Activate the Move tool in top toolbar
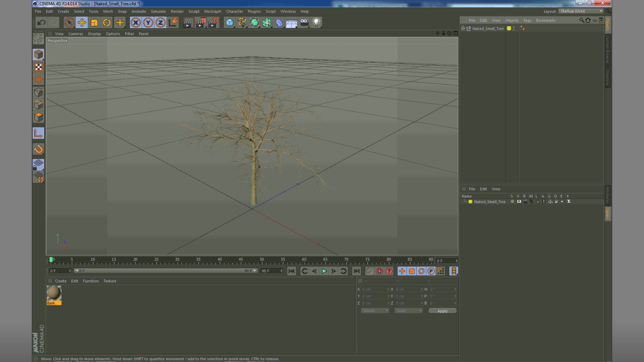The width and height of the screenshot is (644, 362). click(82, 23)
